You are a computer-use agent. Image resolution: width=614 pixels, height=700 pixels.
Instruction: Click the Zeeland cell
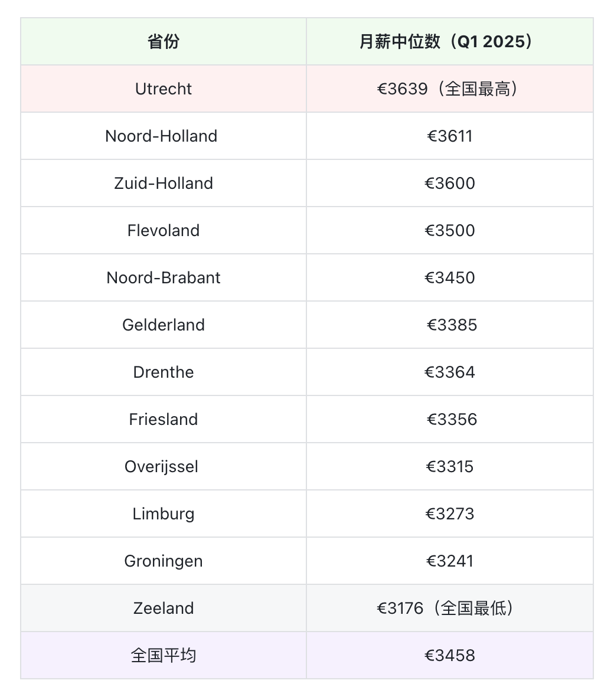click(x=164, y=608)
